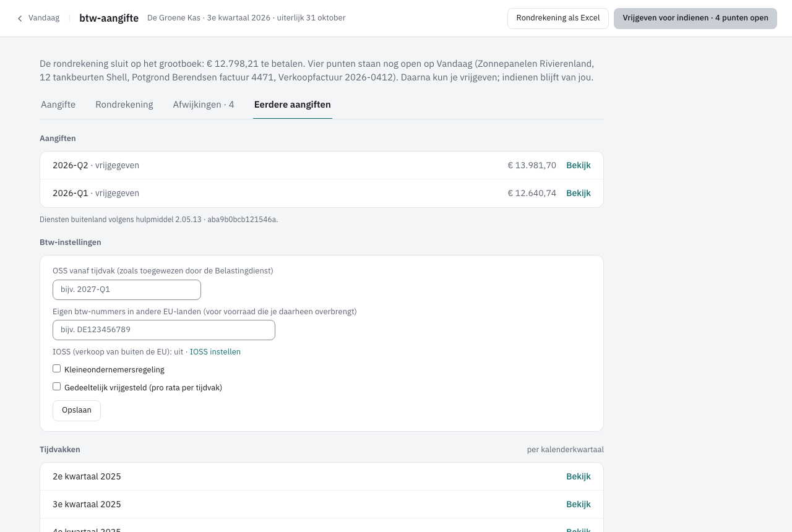This screenshot has width=792, height=532.
Task: Open the IOSS instellen link
Action: point(215,352)
